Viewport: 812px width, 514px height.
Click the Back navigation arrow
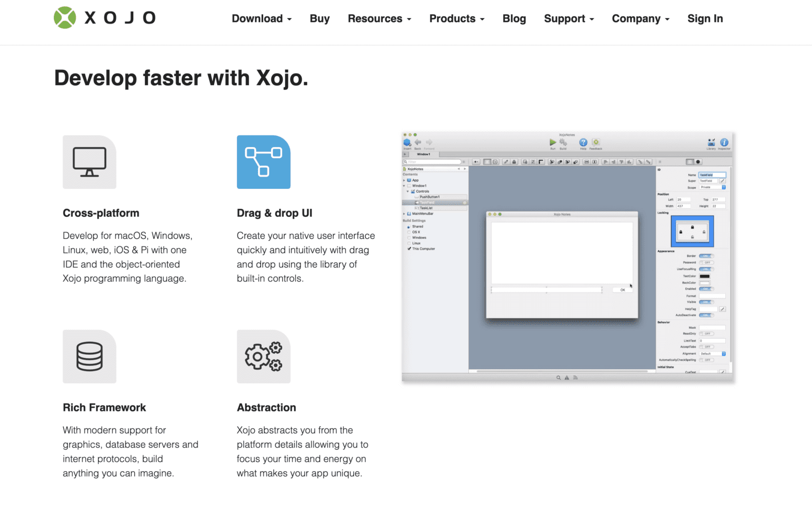418,142
